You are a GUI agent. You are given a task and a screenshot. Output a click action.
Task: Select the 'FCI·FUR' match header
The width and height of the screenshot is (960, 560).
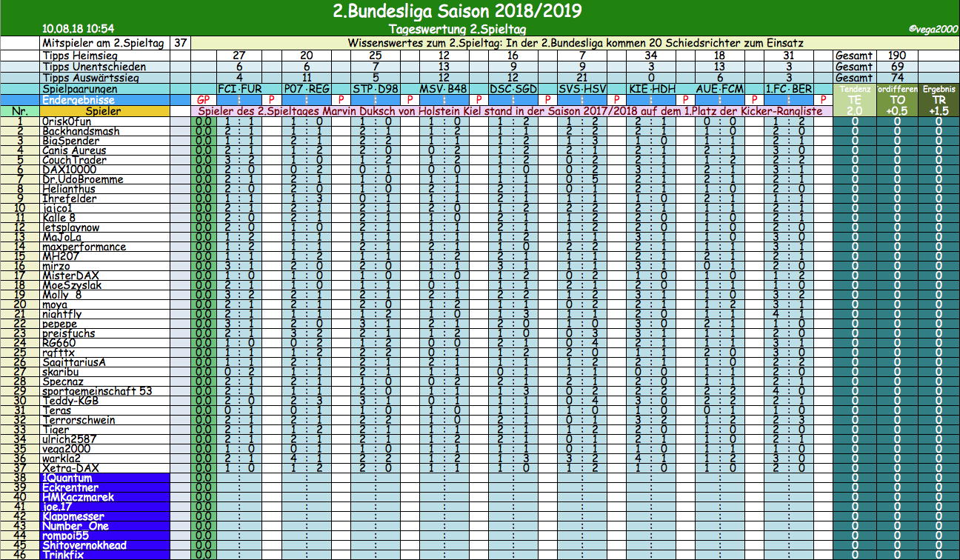239,88
